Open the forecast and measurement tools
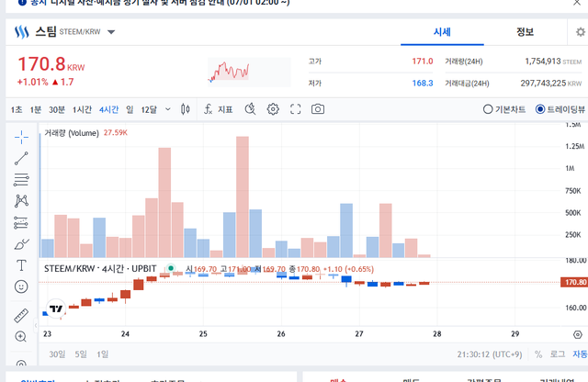Screen dimensions: 588x382 [x=21, y=222]
